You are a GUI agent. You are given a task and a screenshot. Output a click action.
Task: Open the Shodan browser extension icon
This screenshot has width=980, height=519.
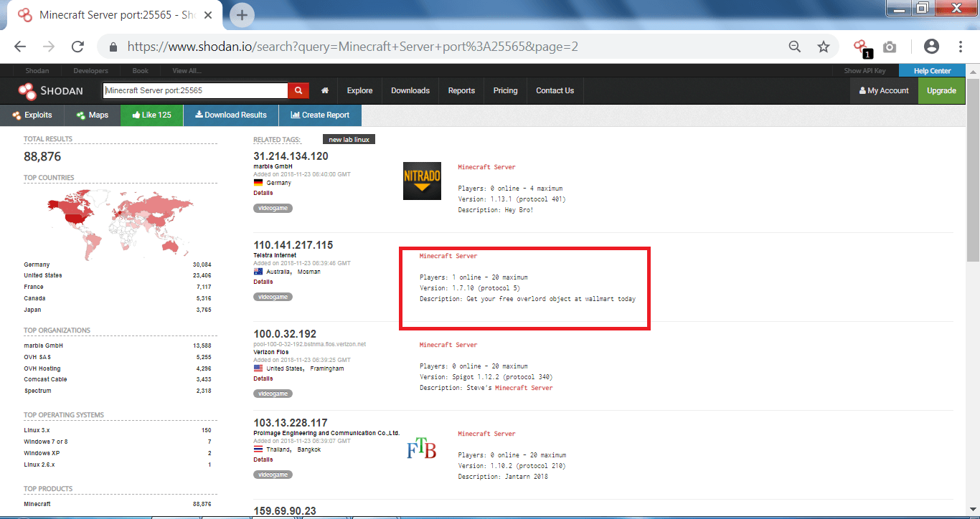(x=861, y=47)
